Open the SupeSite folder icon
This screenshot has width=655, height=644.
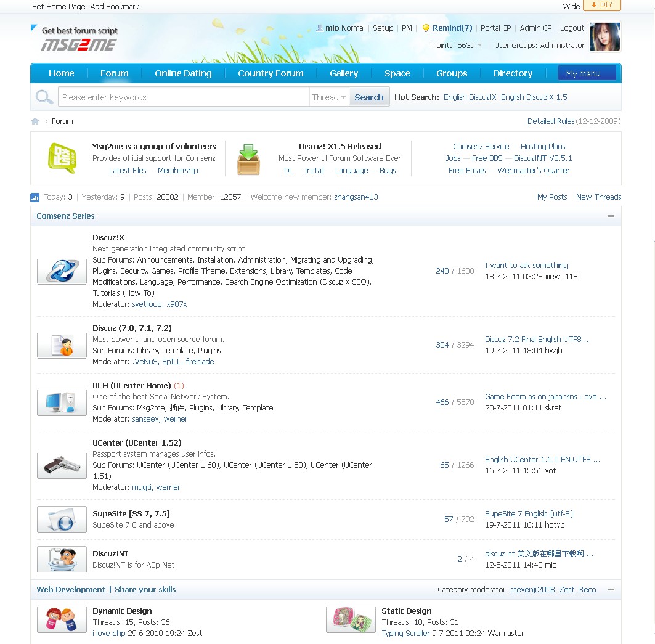pyautogui.click(x=62, y=520)
